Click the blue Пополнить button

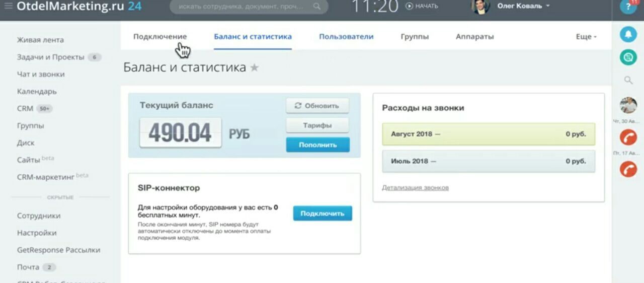(x=317, y=145)
